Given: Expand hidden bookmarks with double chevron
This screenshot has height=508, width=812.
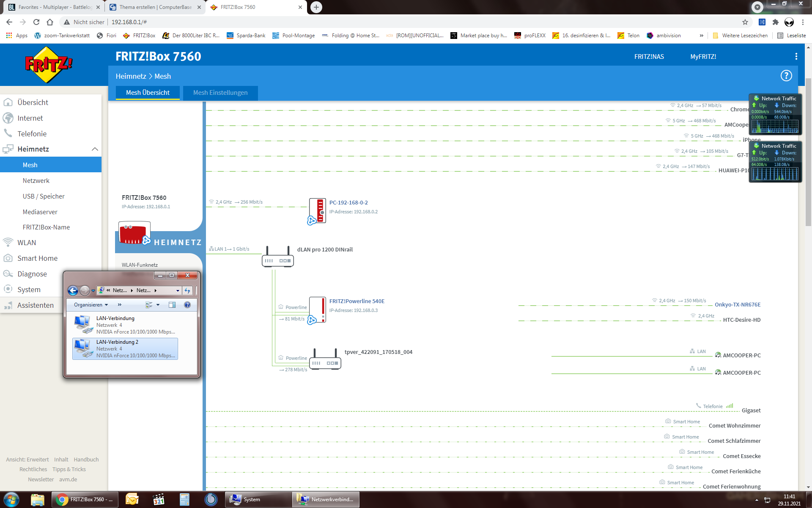Looking at the screenshot, I should [701, 36].
